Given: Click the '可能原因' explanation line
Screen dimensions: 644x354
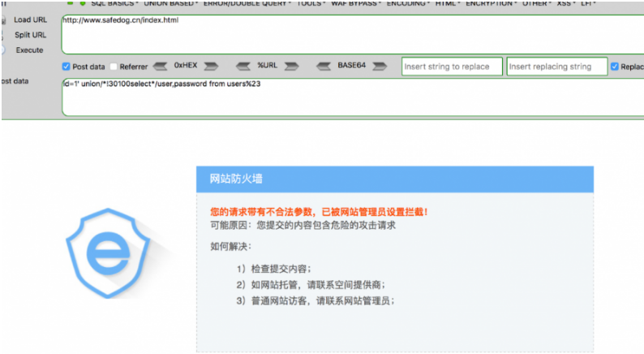Looking at the screenshot, I should tap(303, 226).
